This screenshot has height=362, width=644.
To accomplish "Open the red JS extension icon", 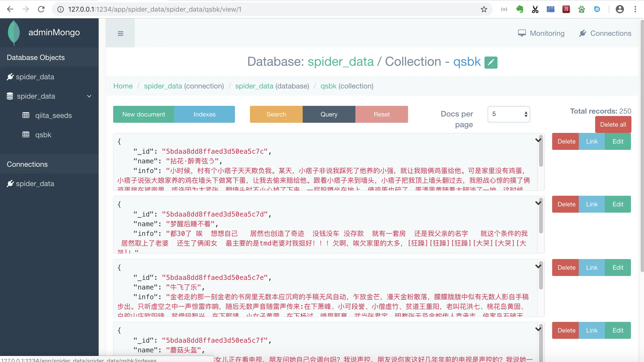I will [566, 9].
